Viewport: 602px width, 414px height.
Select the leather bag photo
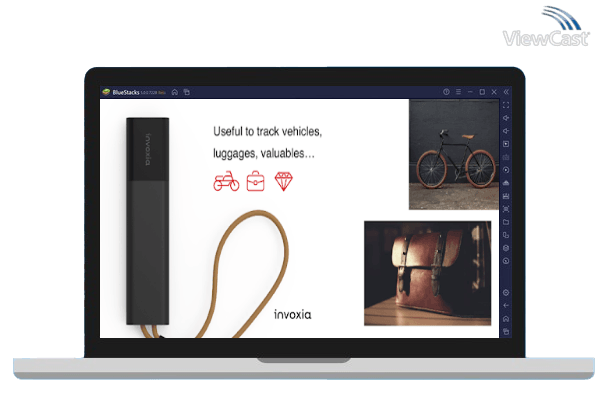pos(427,273)
